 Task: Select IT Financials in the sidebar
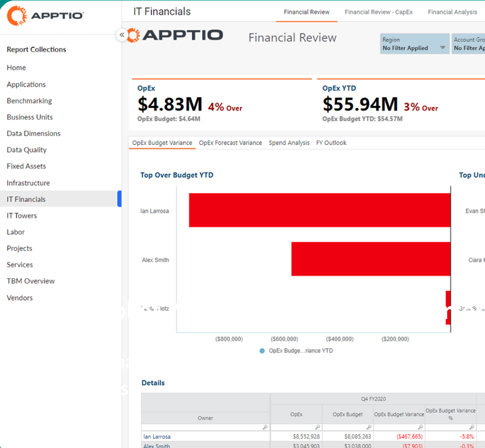click(58, 199)
